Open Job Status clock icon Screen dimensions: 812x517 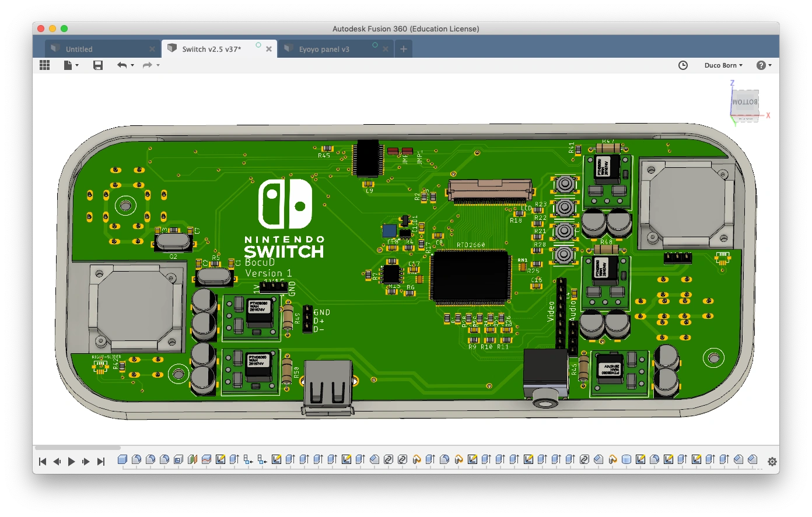click(x=683, y=65)
